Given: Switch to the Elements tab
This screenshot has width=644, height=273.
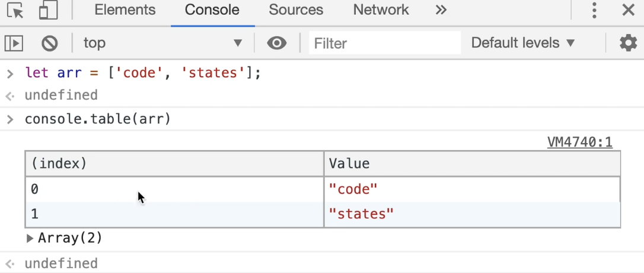Looking at the screenshot, I should pos(125,10).
